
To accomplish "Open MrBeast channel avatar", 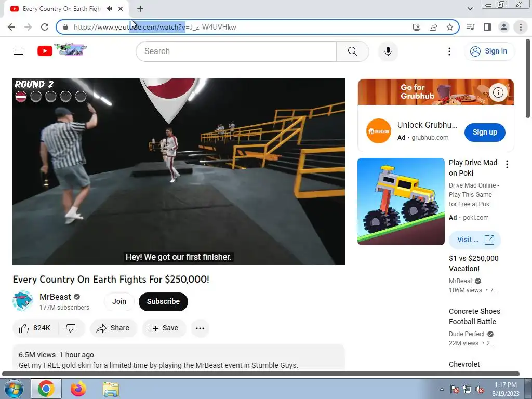I will point(22,301).
